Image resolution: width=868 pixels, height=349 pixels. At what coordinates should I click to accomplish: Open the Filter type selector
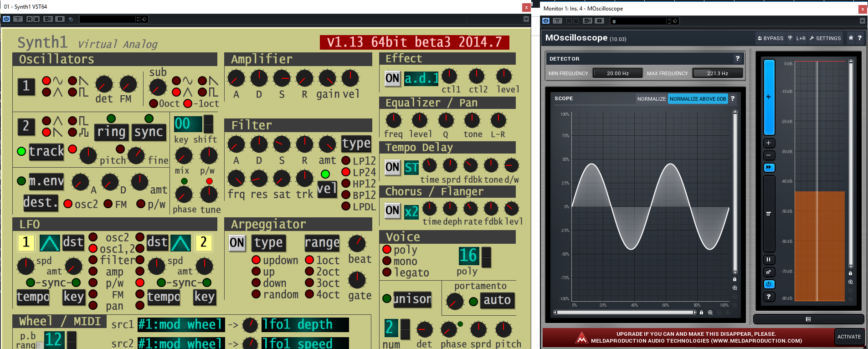pyautogui.click(x=356, y=144)
